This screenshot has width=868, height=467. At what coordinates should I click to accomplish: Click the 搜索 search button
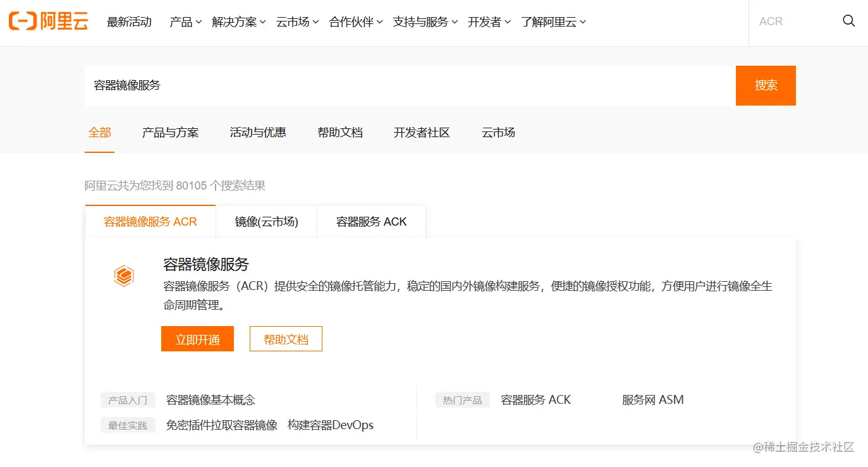coord(765,85)
